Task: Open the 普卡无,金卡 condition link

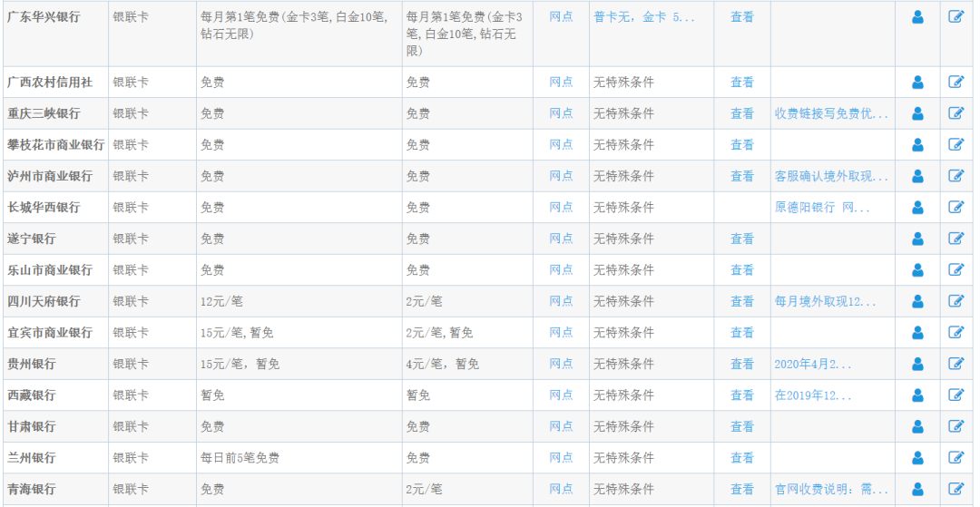Action: tap(643, 17)
